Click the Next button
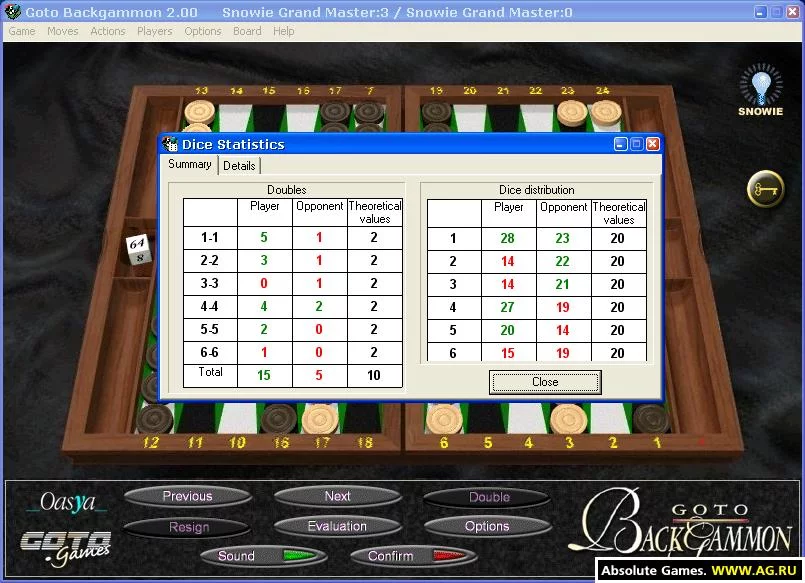The height and width of the screenshot is (583, 805). coord(337,496)
